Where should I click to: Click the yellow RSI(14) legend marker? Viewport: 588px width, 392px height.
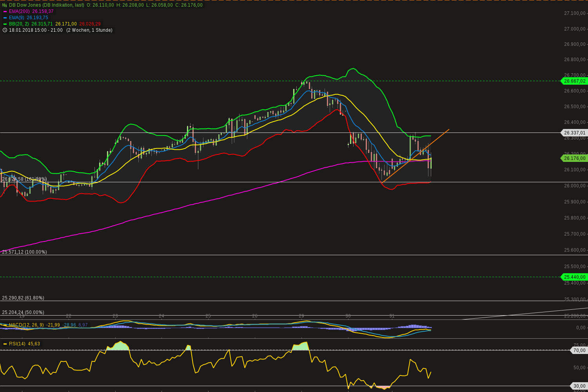tap(5, 344)
